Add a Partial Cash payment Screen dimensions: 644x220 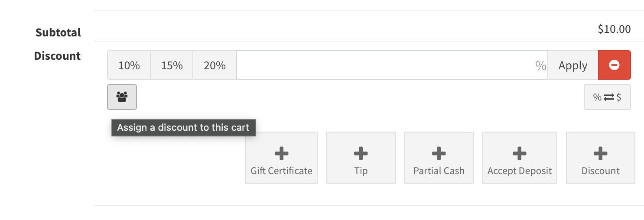tap(439, 158)
